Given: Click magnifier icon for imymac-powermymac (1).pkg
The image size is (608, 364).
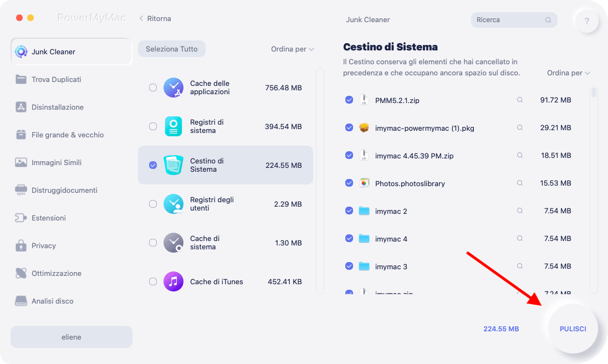Looking at the screenshot, I should click(519, 127).
